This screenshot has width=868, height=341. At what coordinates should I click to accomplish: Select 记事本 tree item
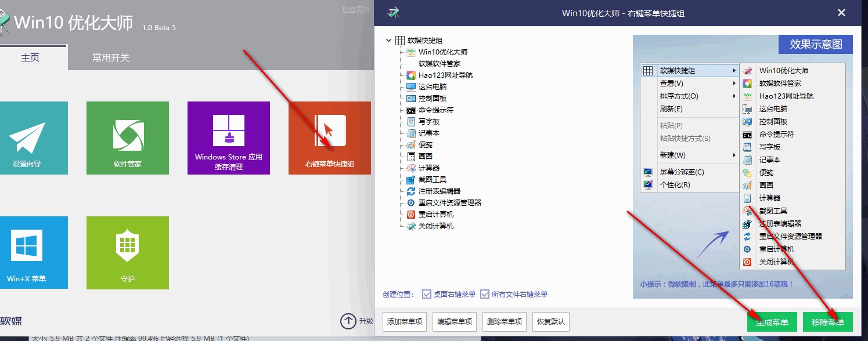click(429, 133)
